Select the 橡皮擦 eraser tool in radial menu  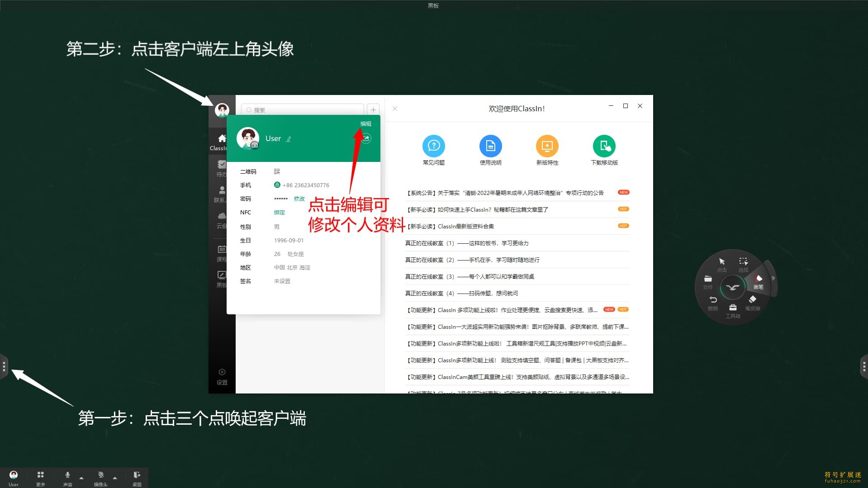(753, 303)
